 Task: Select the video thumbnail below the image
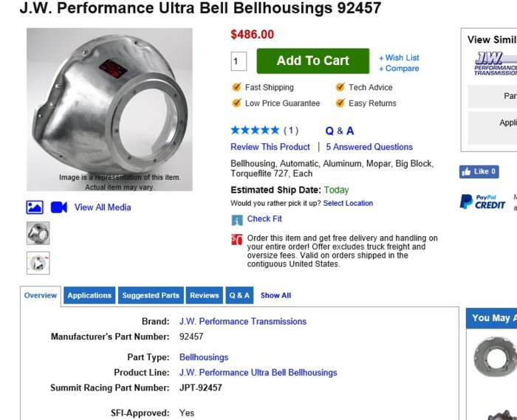point(38,263)
